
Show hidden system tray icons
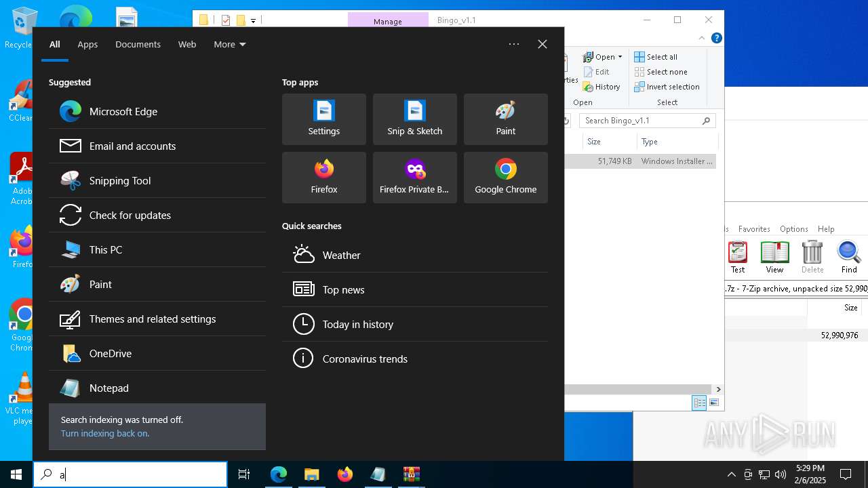[x=732, y=474]
